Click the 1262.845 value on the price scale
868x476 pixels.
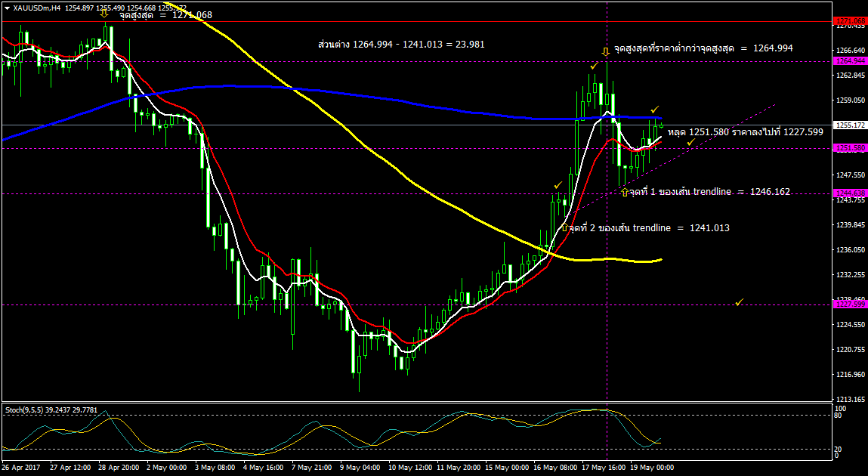pyautogui.click(x=851, y=76)
